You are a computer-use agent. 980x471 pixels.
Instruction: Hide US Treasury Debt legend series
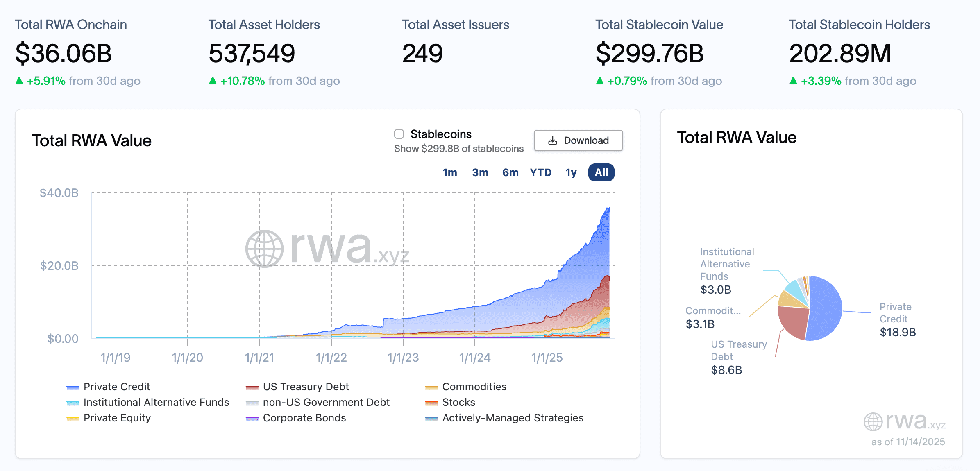pyautogui.click(x=305, y=387)
